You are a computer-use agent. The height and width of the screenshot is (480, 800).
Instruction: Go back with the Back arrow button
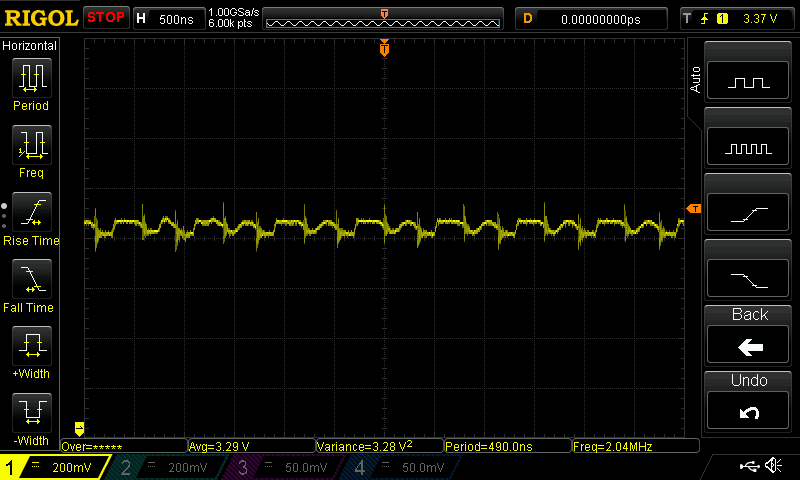pos(748,345)
